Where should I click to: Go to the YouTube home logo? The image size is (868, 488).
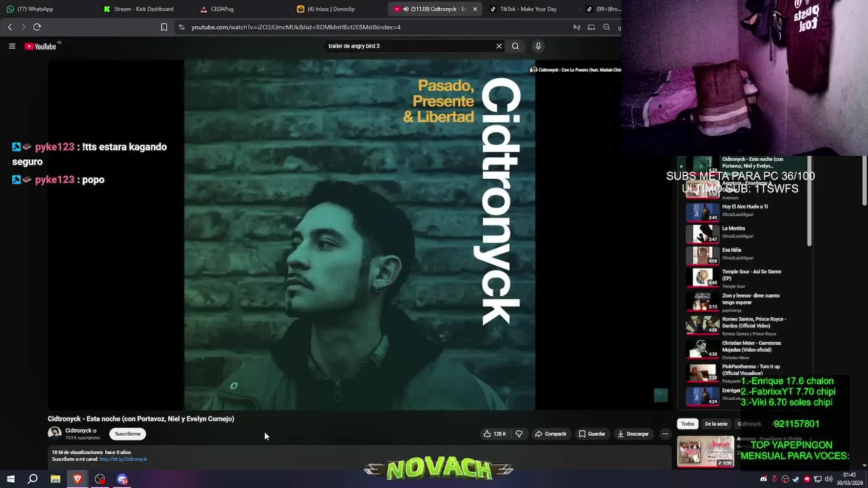[41, 46]
